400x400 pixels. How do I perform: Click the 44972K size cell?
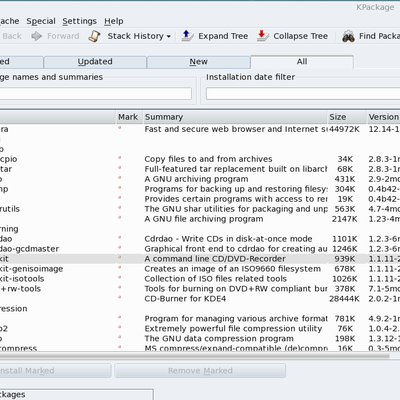pos(345,129)
